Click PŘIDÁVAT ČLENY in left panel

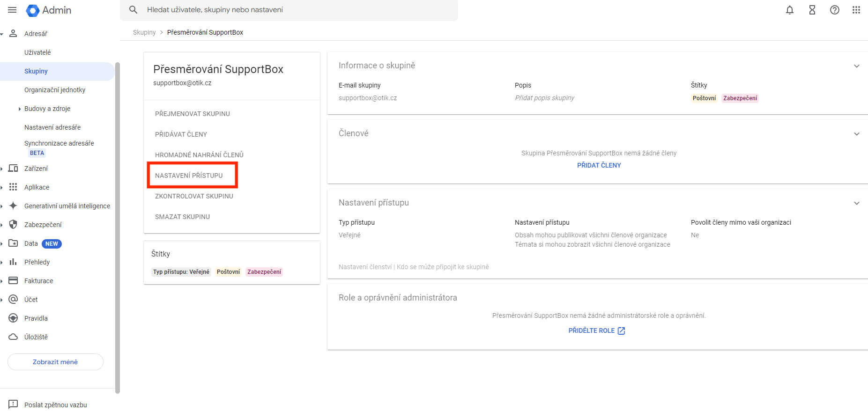point(181,134)
